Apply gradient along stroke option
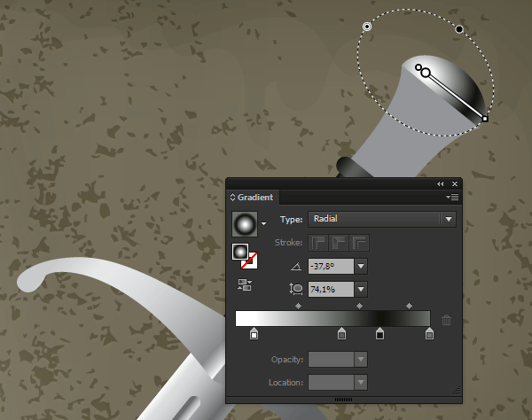The image size is (532, 420). tap(339, 243)
